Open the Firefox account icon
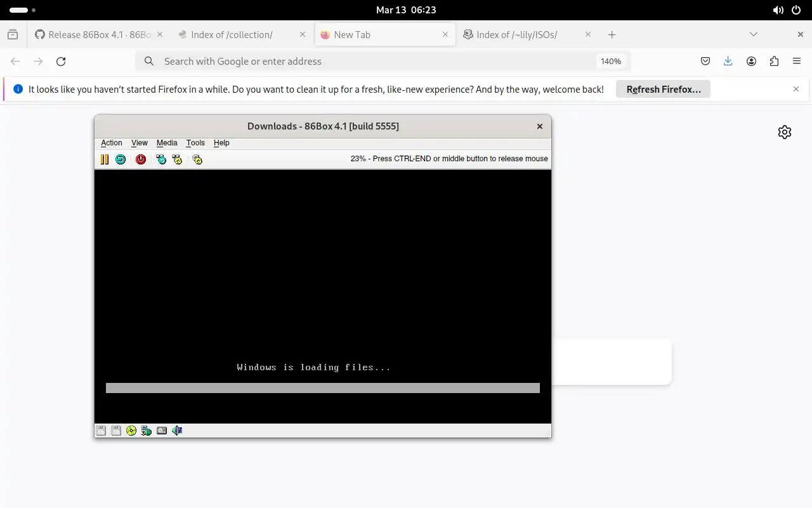 [751, 62]
